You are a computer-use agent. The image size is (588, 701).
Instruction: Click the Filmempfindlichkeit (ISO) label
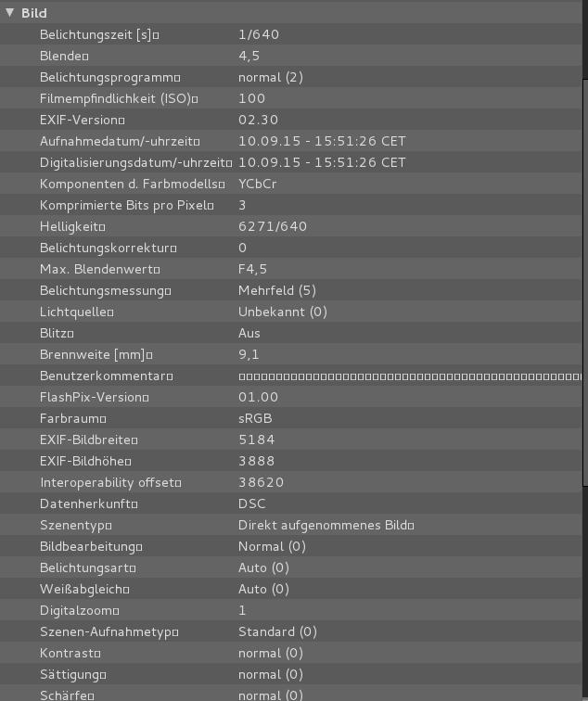(119, 98)
